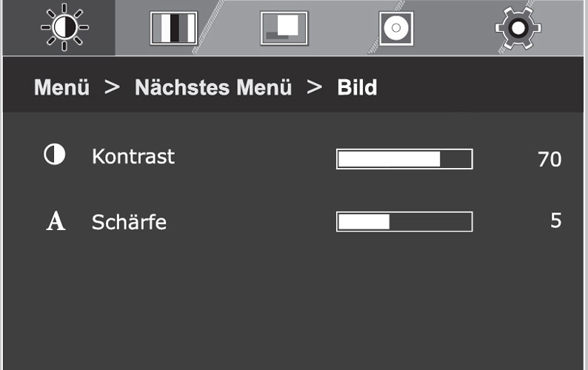Click the empty part of Kontrast slider
588x370 pixels.
point(455,159)
